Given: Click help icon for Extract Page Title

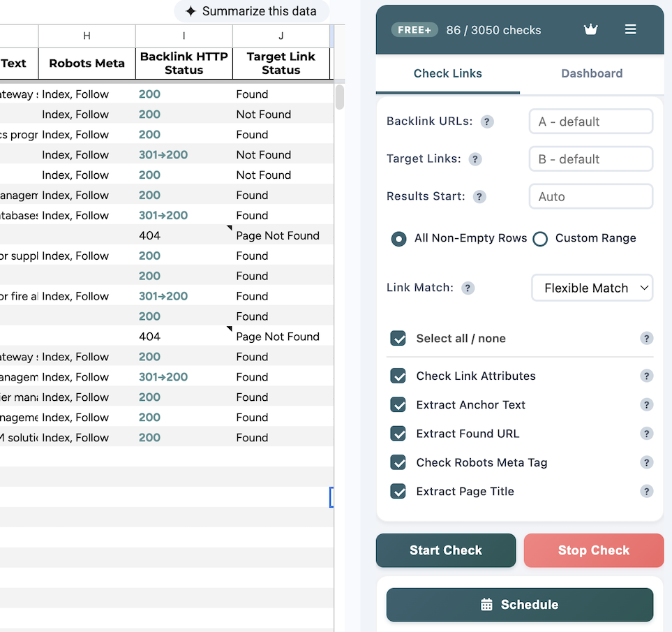Looking at the screenshot, I should 646,492.
